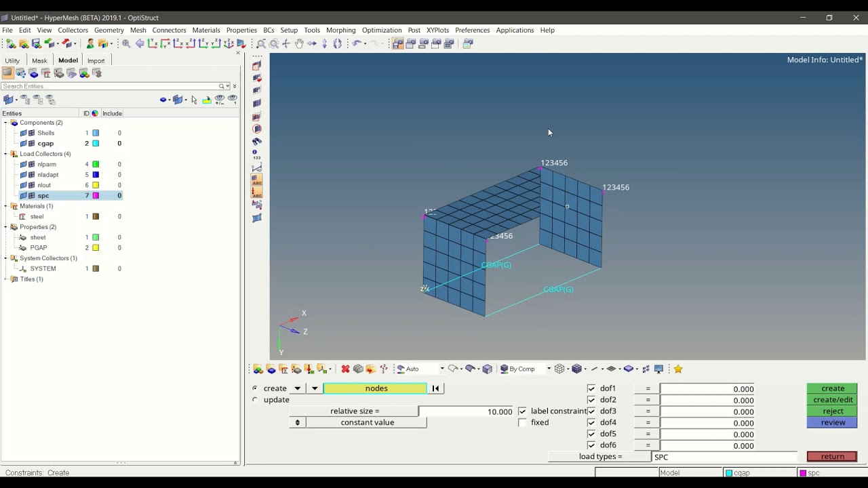Click the bottom side-toolbar blue plane icon
The image size is (868, 488).
(x=257, y=218)
